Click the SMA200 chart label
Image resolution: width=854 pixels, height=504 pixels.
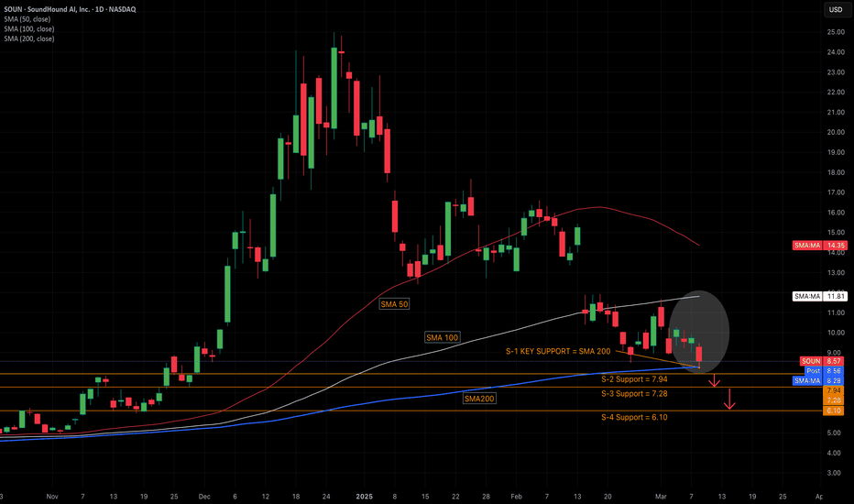[x=479, y=399]
